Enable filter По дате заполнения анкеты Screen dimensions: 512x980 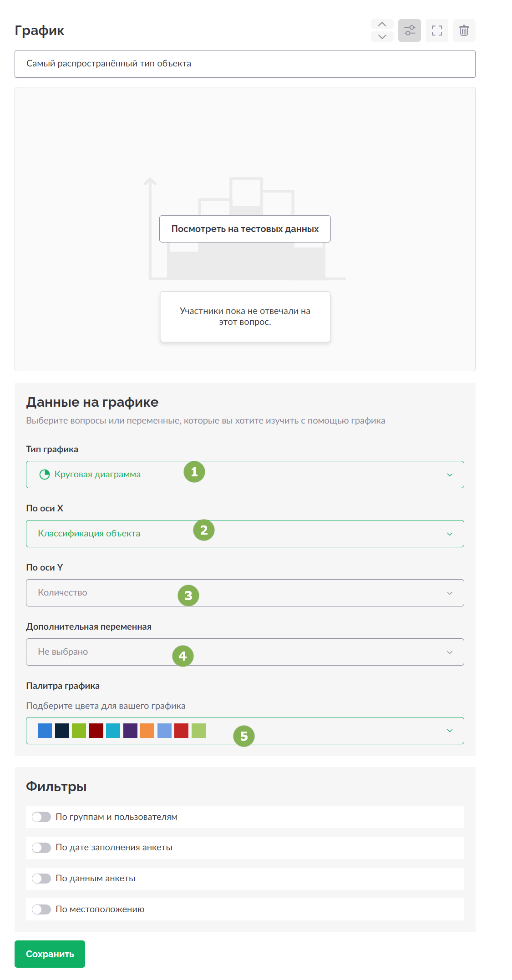pos(41,848)
